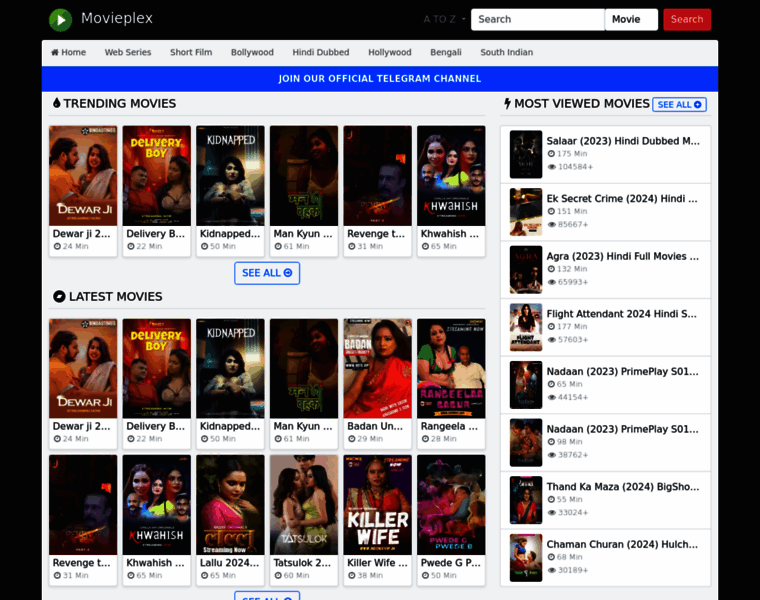This screenshot has height=600, width=760.
Task: Click the eye views icon under Salaar
Action: pyautogui.click(x=551, y=167)
